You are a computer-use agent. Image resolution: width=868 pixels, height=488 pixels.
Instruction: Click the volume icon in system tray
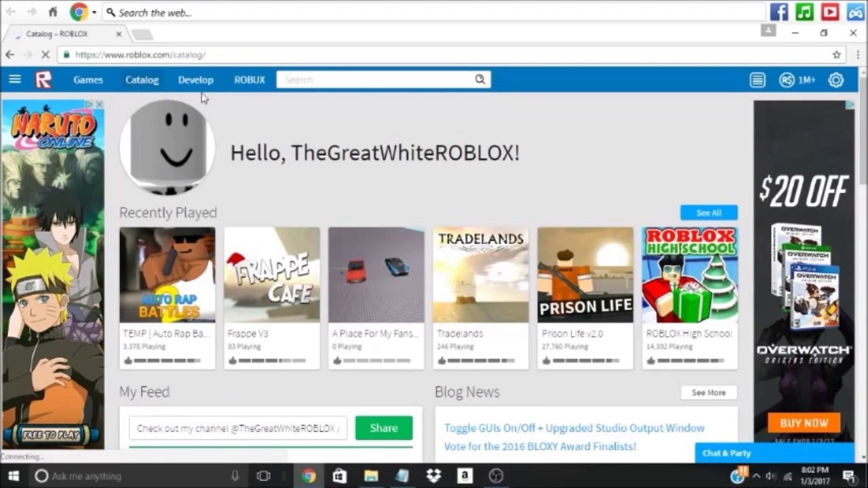click(771, 476)
